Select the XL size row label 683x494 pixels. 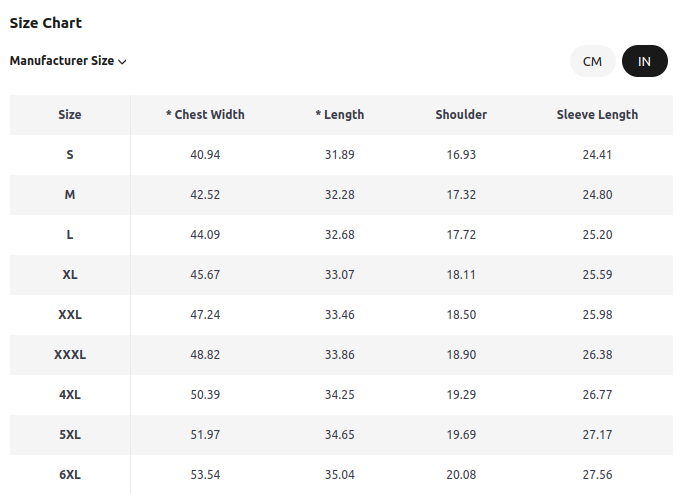(x=70, y=275)
